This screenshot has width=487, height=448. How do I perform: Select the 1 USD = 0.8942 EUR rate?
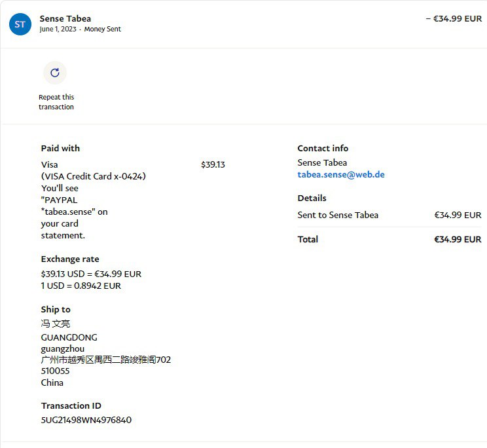pos(81,286)
